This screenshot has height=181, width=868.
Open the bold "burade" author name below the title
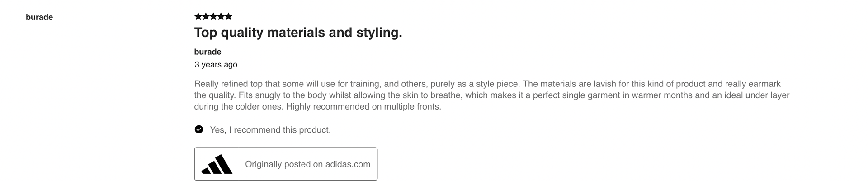tap(208, 52)
